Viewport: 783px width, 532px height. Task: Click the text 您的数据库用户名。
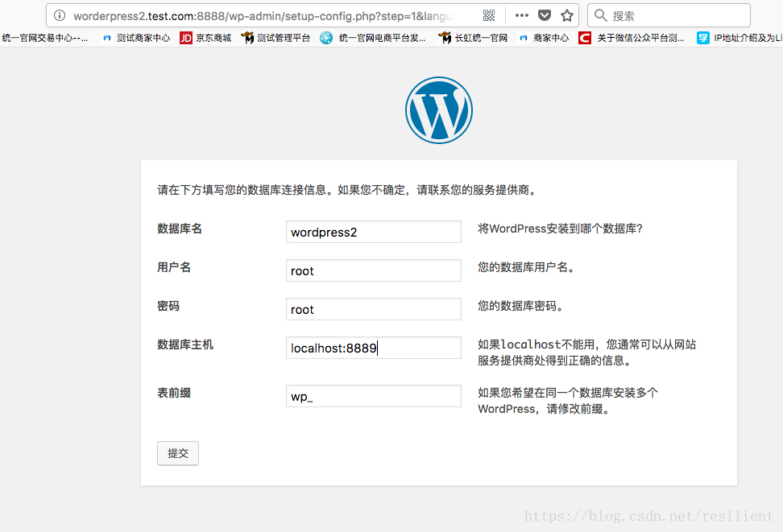(528, 267)
